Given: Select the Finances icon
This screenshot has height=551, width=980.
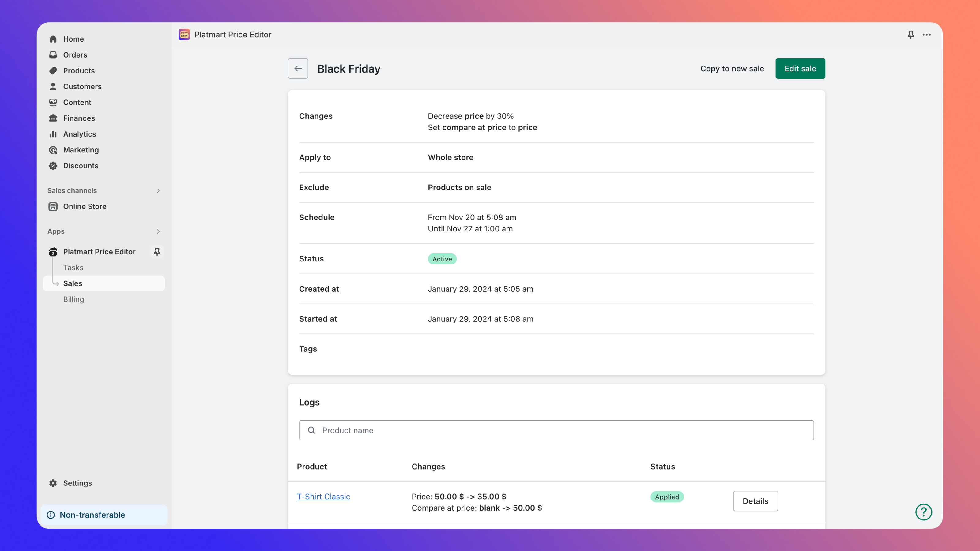Looking at the screenshot, I should pyautogui.click(x=53, y=118).
